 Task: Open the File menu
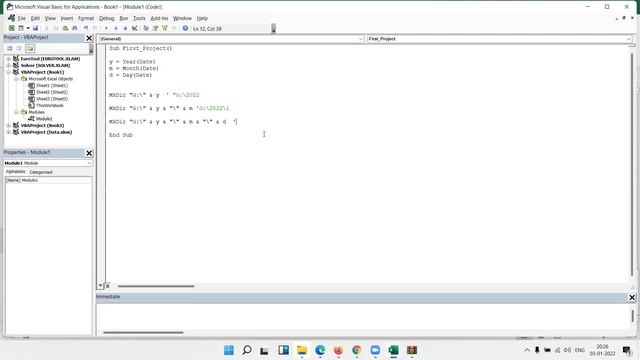pyautogui.click(x=22, y=18)
